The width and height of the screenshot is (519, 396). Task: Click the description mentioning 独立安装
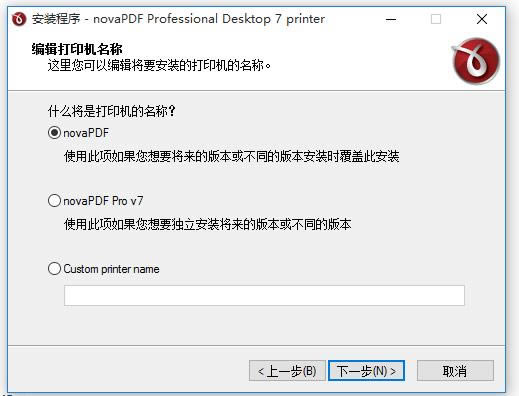208,224
